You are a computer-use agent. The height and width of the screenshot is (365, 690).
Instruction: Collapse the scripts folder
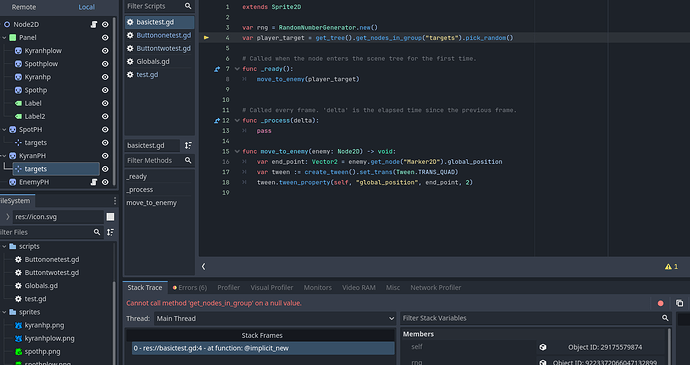(x=4, y=247)
